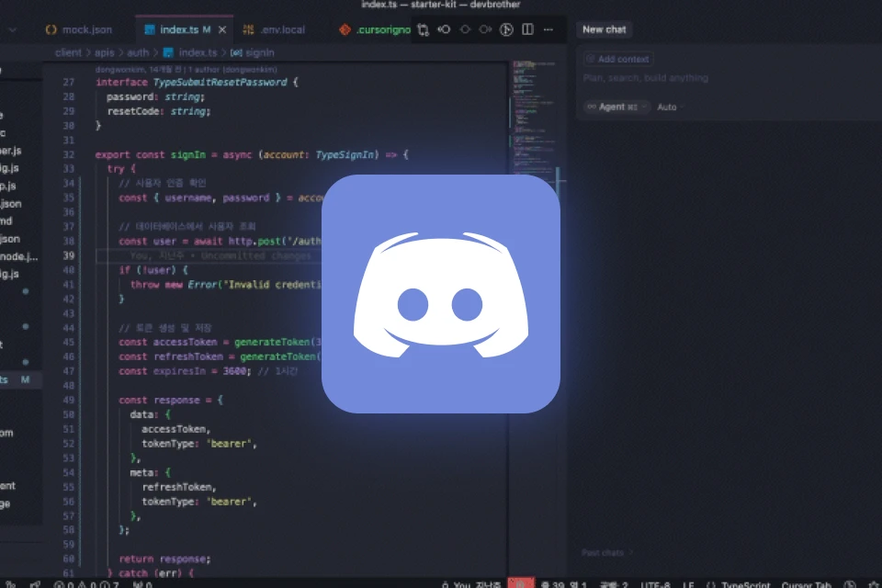Screen dimensions: 882x588
Task: Close the index.ts tab
Action: 222,29
